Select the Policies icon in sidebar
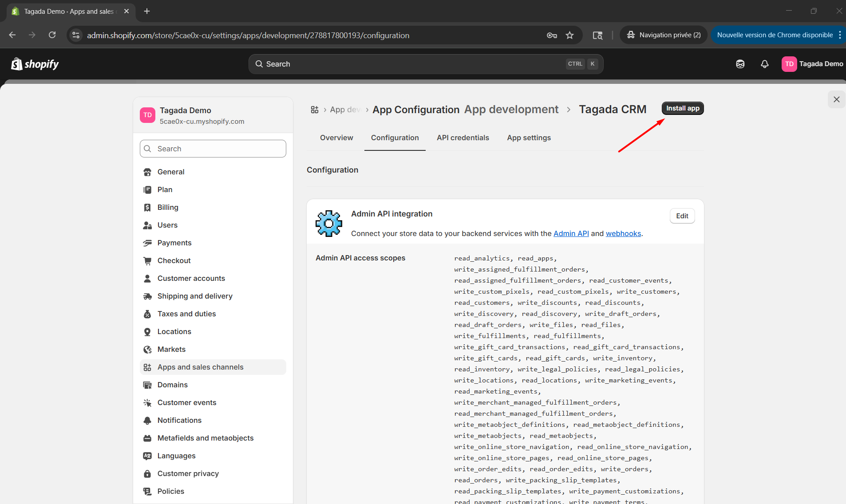The image size is (846, 504). (147, 492)
